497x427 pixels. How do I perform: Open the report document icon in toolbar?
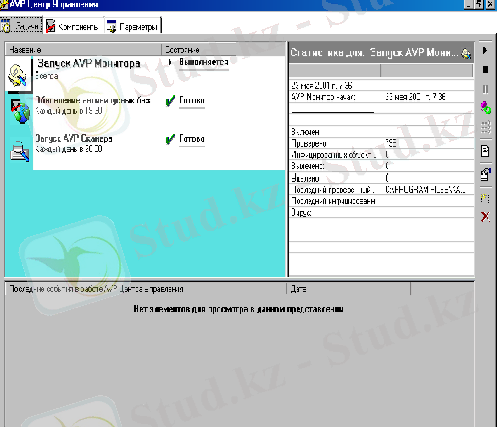click(485, 151)
